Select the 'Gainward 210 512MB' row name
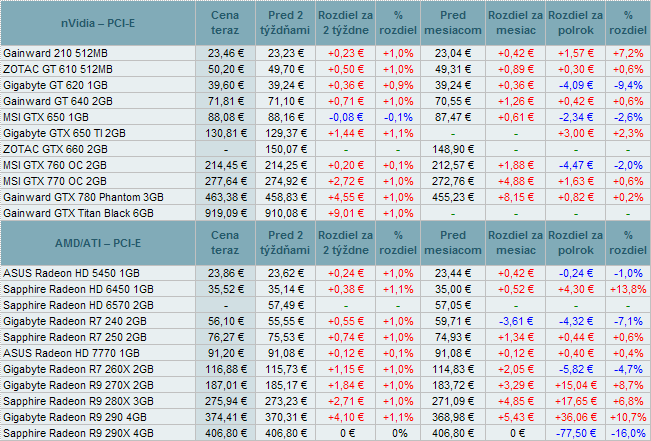Screen dimensions: 651x441 point(55,53)
